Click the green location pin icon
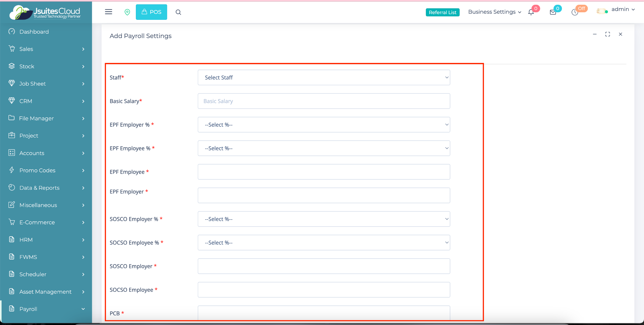This screenshot has width=644, height=325. 127,12
